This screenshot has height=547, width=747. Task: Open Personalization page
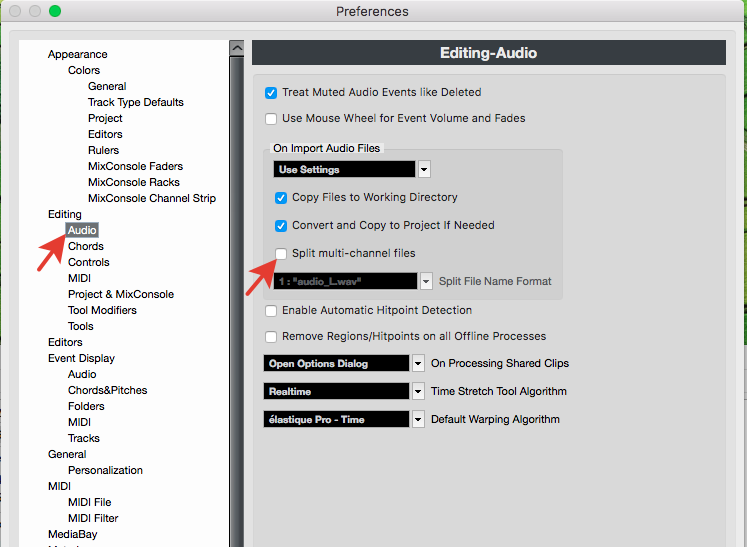click(105, 470)
